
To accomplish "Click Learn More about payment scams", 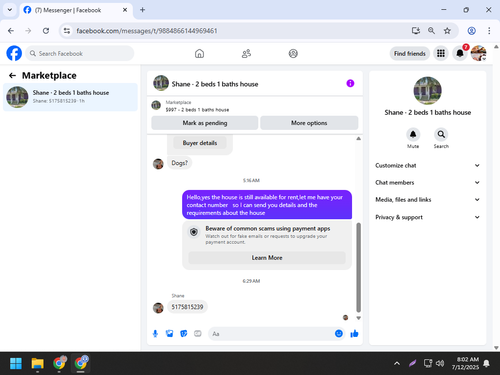I will click(x=267, y=258).
